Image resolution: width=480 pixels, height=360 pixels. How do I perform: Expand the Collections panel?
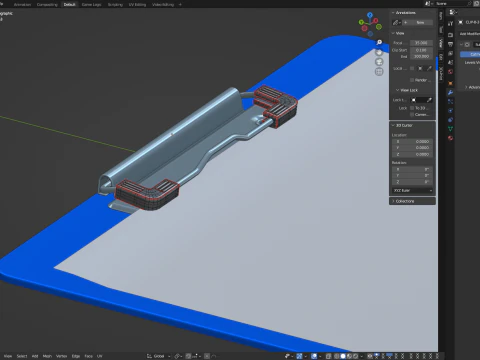pos(412,201)
